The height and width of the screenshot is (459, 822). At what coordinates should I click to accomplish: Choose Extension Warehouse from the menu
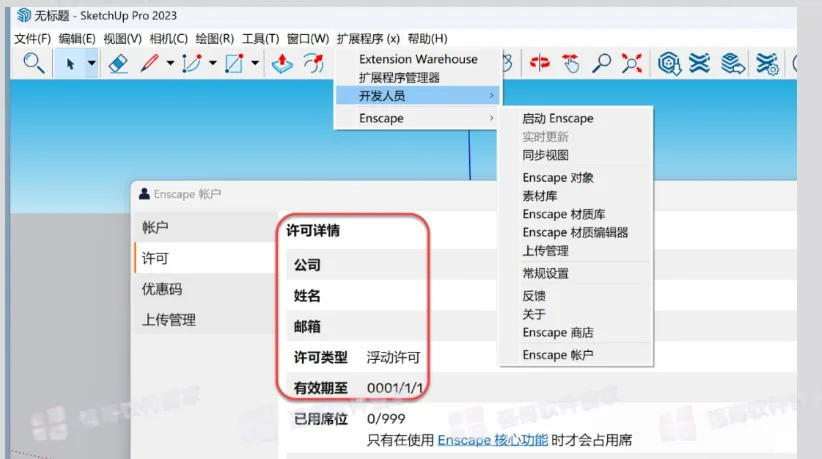(418, 59)
